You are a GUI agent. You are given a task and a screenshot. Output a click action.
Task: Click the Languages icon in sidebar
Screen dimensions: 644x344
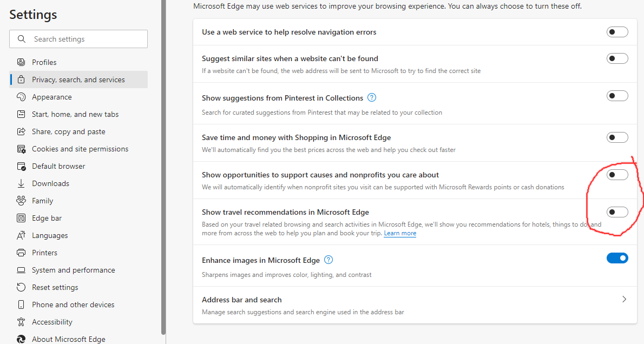point(21,235)
